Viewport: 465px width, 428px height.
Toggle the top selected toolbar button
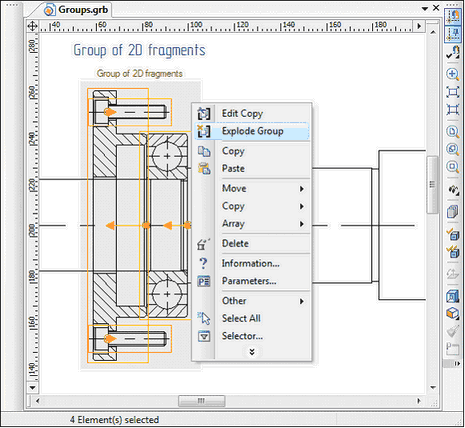coord(453,16)
